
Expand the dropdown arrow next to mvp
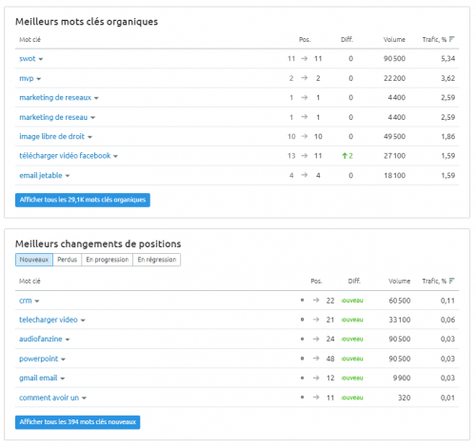[x=39, y=79]
